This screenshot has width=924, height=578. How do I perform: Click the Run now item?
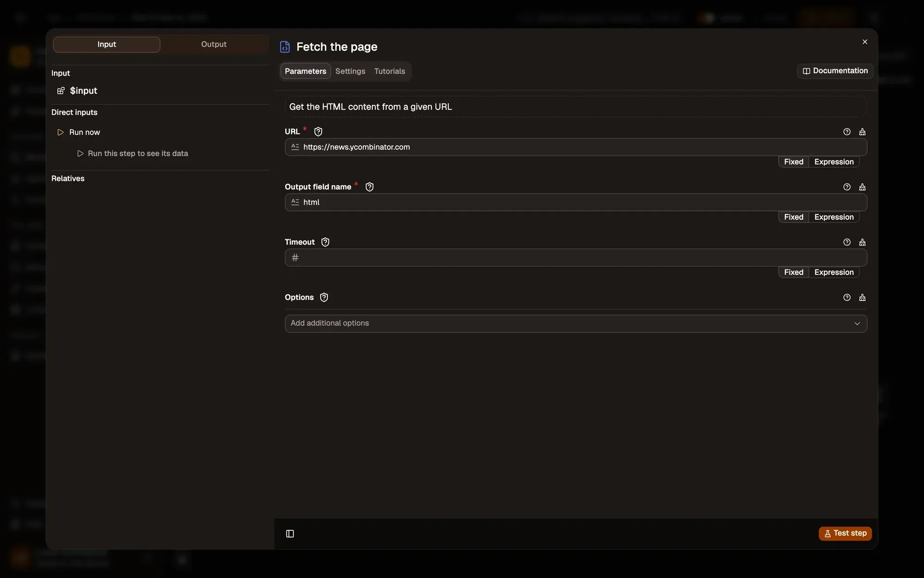pos(85,132)
